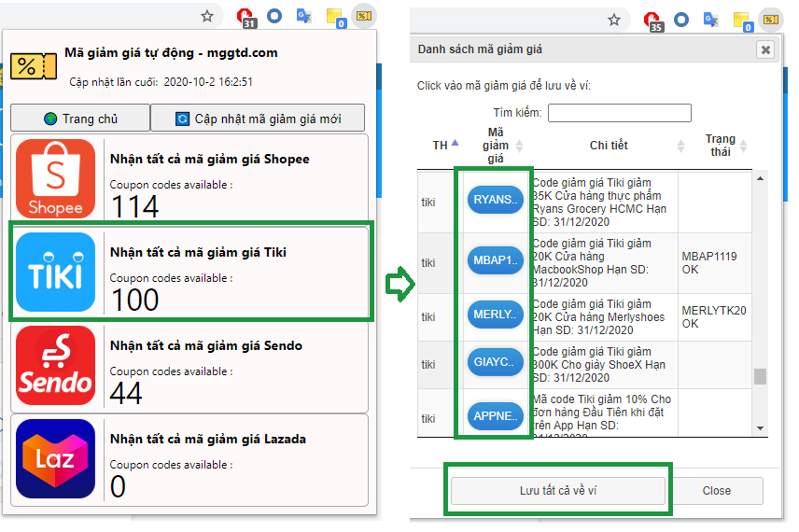Click the Tiki coupon count 100

(x=134, y=300)
